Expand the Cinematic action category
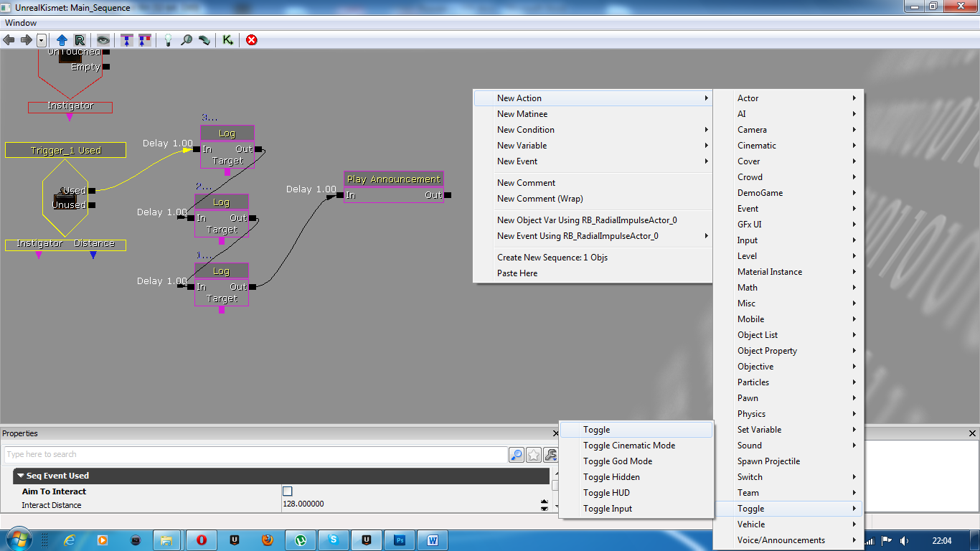Image resolution: width=980 pixels, height=551 pixels. [x=788, y=146]
